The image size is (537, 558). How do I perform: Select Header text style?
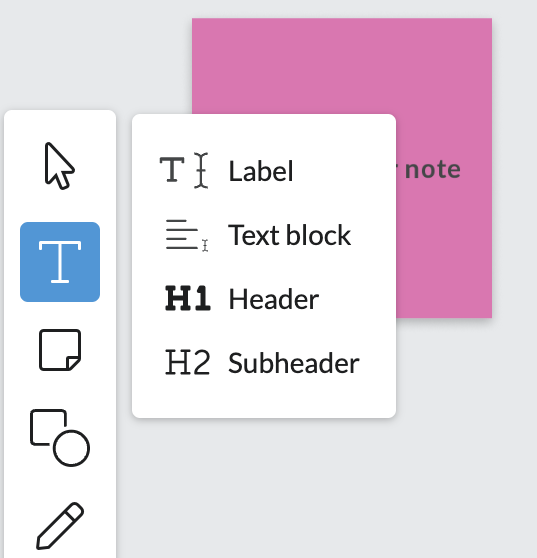pos(273,299)
